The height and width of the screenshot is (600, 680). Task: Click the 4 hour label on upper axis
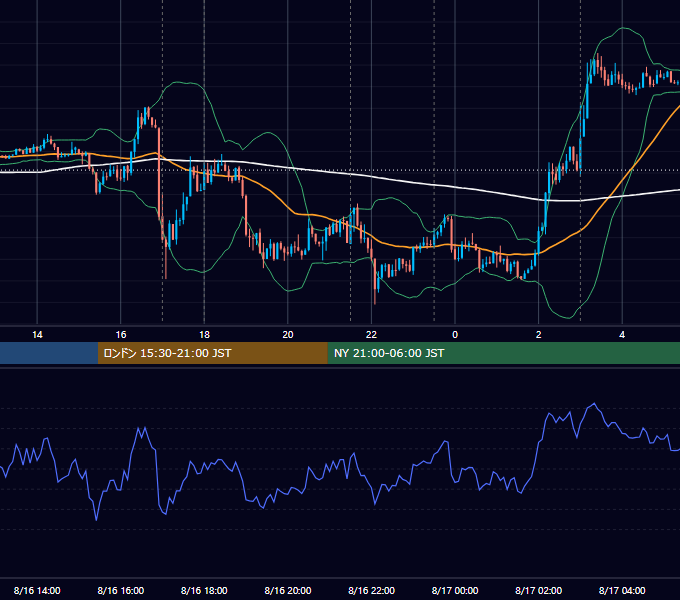(622, 335)
